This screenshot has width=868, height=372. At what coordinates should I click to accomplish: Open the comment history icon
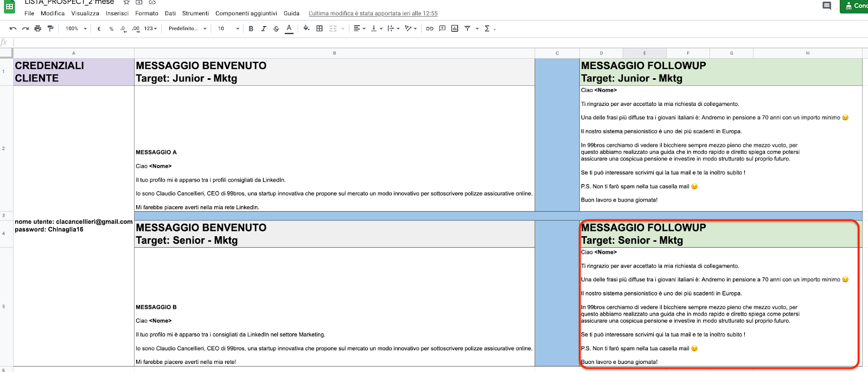[x=827, y=6]
